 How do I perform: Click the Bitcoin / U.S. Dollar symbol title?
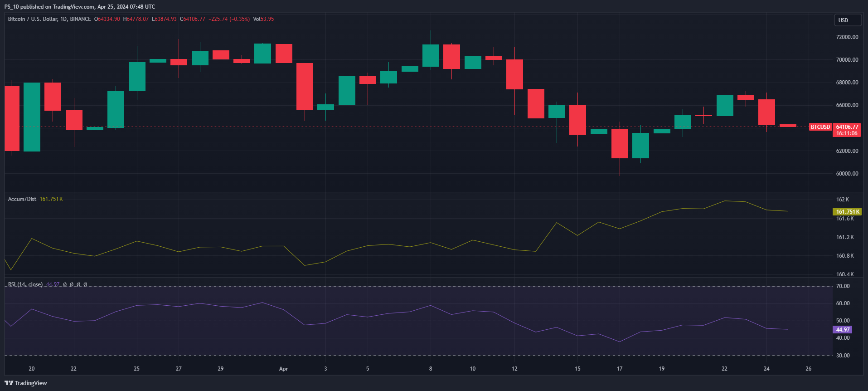49,19
